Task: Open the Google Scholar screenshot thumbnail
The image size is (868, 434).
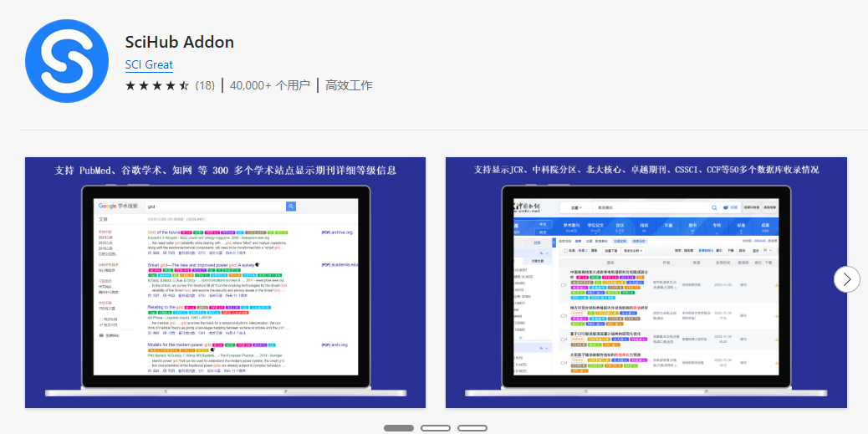Action: pos(225,283)
